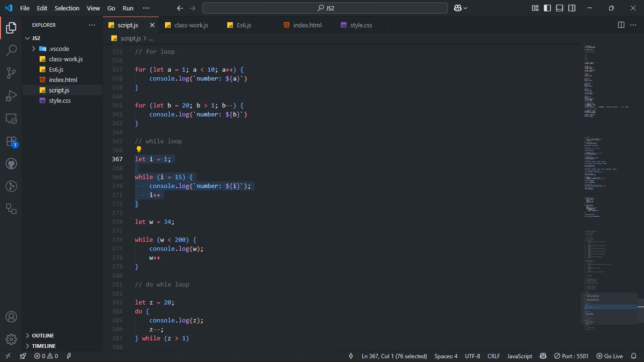Select the Source Control icon
Viewport: 644px width, 362px height.
coord(11,71)
